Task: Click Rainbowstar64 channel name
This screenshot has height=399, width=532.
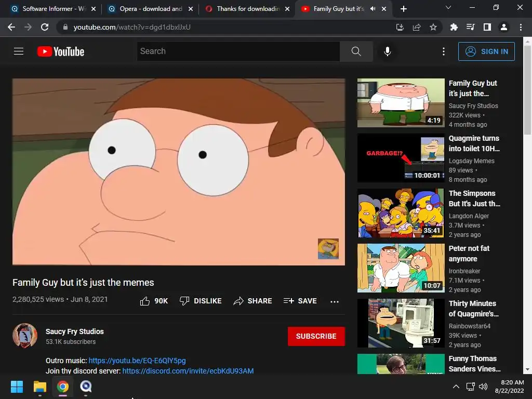Action: 470,326
